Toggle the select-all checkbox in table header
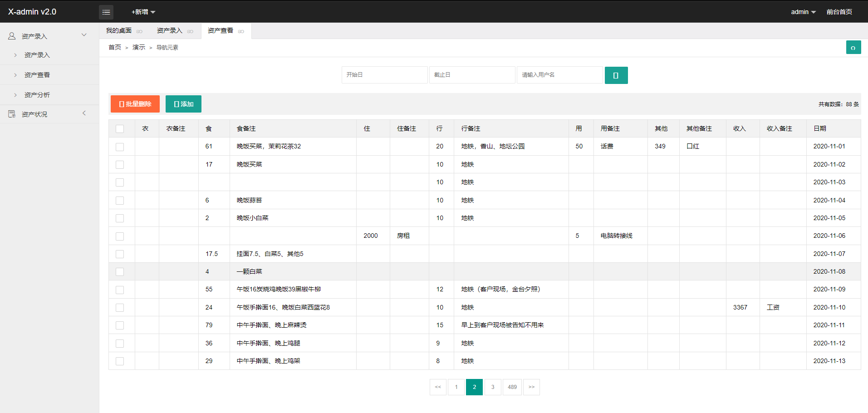 (120, 129)
